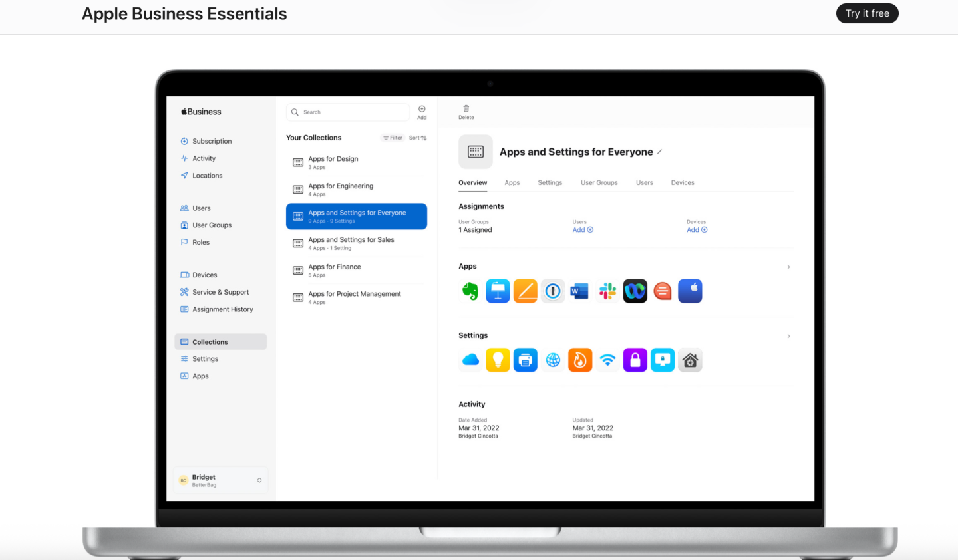This screenshot has width=958, height=560.
Task: Open Devices in the sidebar
Action: pyautogui.click(x=199, y=275)
